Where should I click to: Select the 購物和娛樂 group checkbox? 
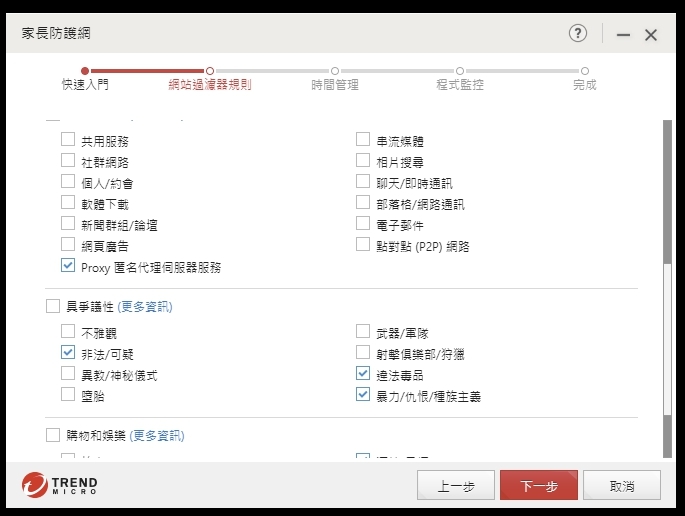click(53, 435)
